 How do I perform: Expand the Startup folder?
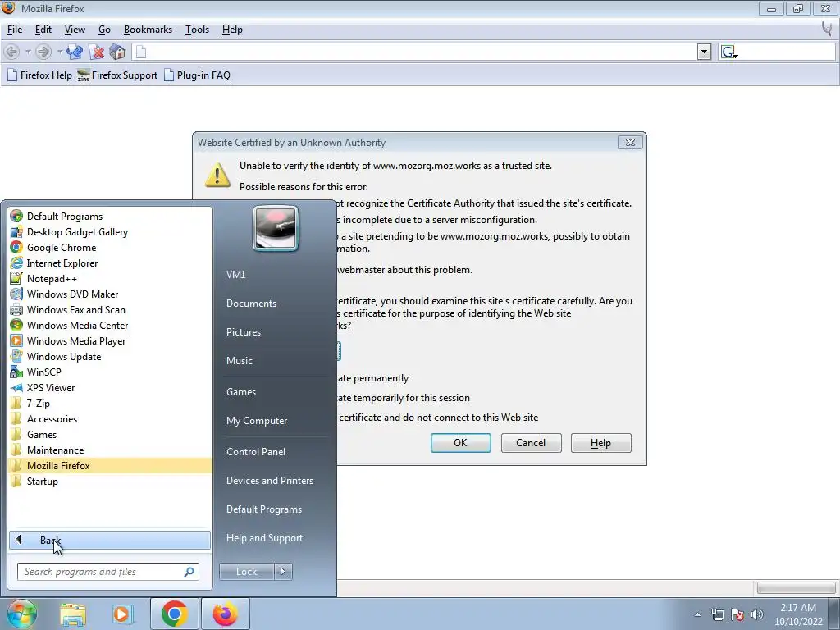tap(110, 481)
